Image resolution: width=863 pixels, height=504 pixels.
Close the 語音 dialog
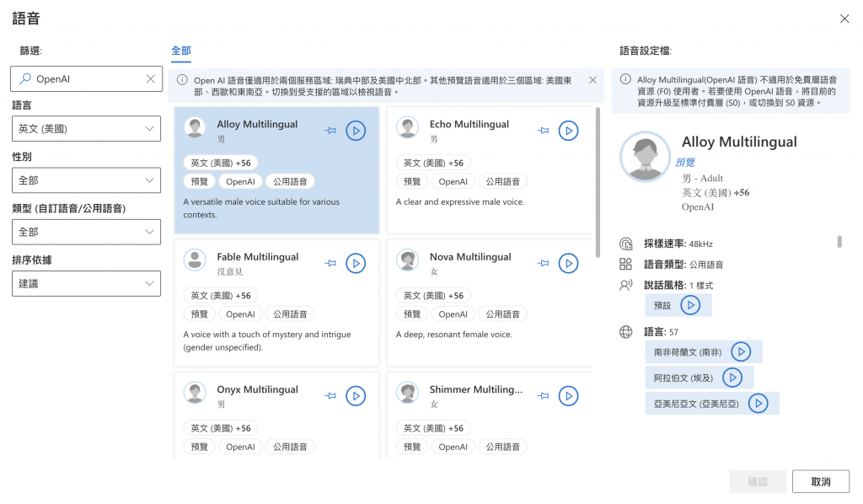pos(844,19)
